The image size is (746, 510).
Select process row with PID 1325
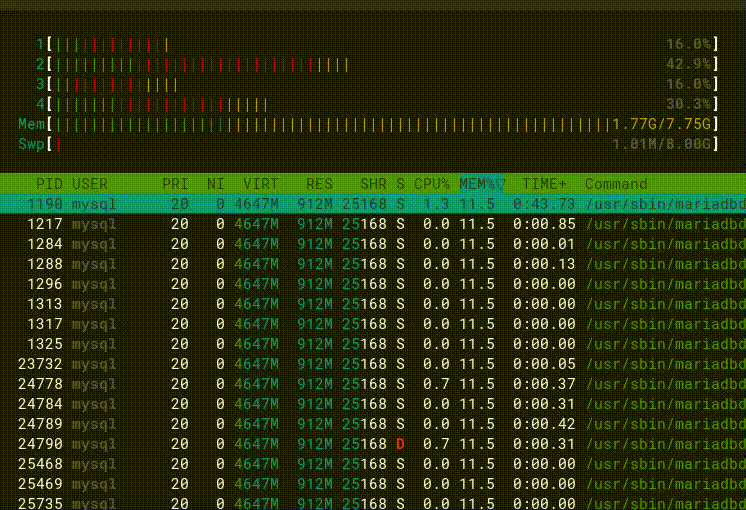click(373, 344)
